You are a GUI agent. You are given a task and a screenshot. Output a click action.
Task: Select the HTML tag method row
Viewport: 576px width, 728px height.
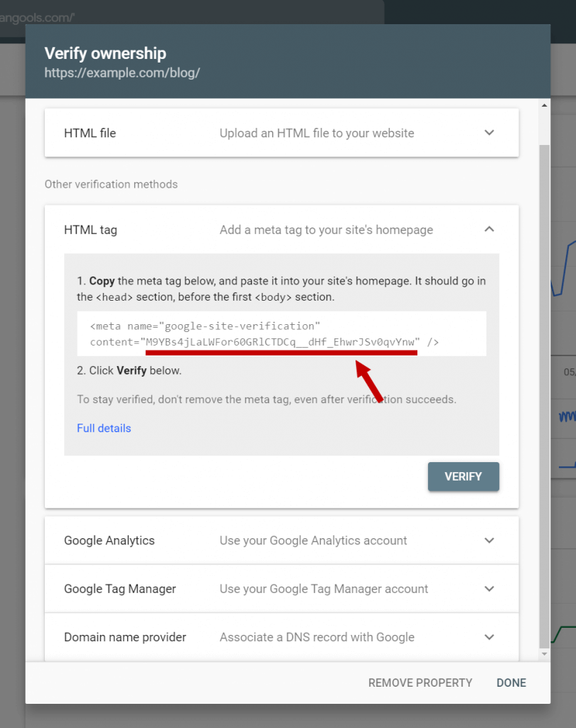coord(281,230)
